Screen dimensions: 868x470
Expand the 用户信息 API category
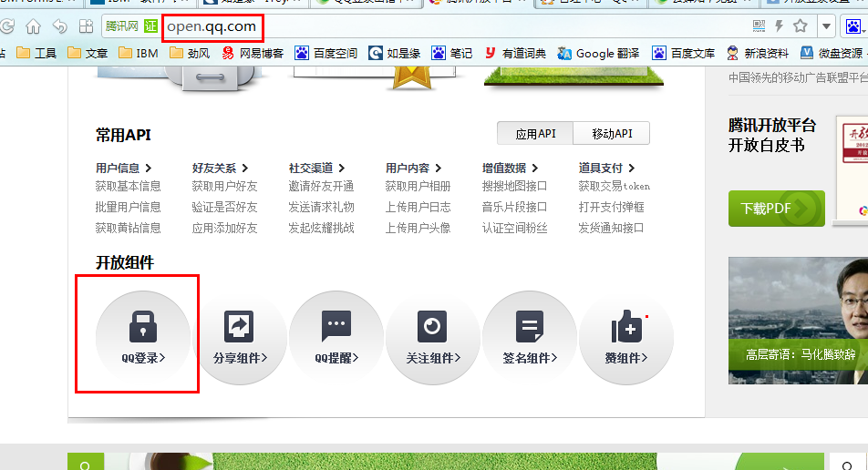(123, 168)
